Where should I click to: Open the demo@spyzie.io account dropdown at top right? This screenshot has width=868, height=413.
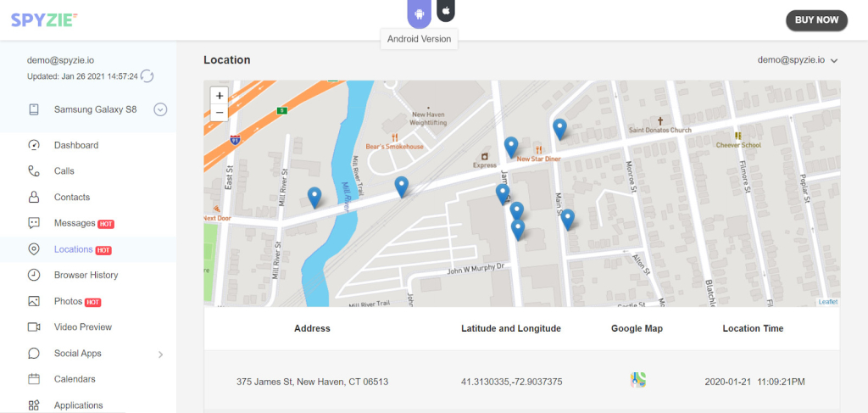point(798,60)
